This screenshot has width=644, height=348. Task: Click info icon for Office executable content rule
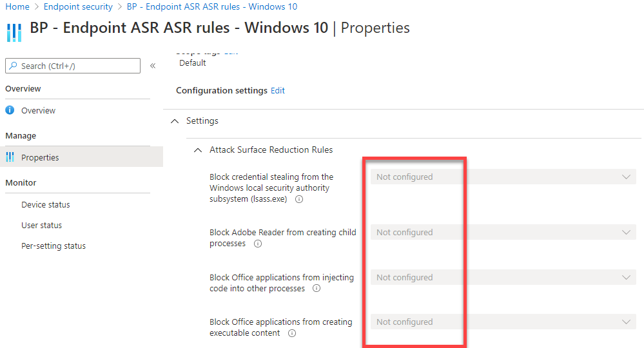(x=292, y=333)
